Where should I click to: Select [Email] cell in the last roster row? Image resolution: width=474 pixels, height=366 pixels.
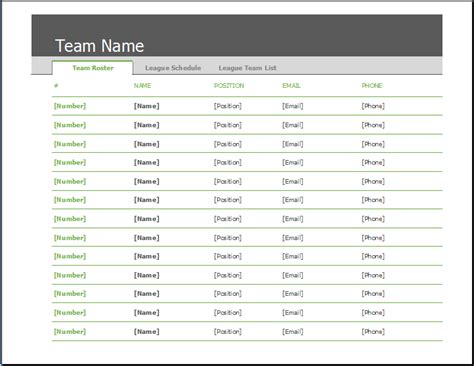(x=293, y=332)
